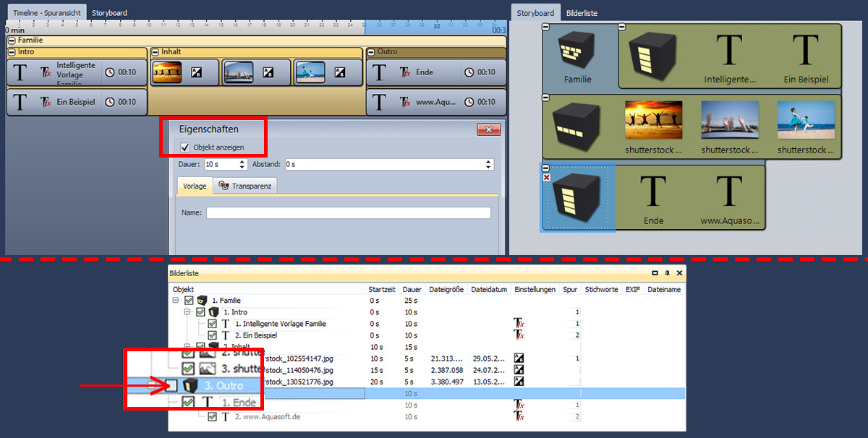868x438 pixels.
Task: Click the clock icon on 'Ein Beispiel' timeline clip
Action: pos(110,102)
